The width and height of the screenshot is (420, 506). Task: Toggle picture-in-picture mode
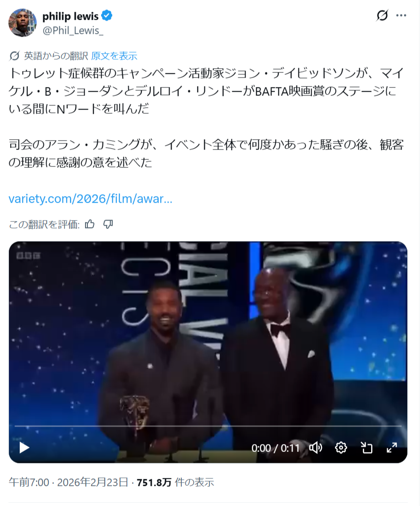coord(366,448)
